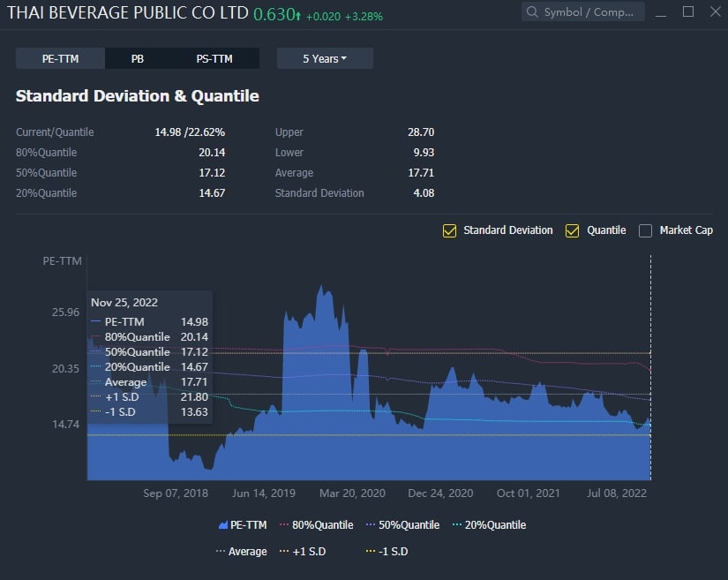
Task: Click the Jun 14, 2019 axis label
Action: click(x=264, y=493)
